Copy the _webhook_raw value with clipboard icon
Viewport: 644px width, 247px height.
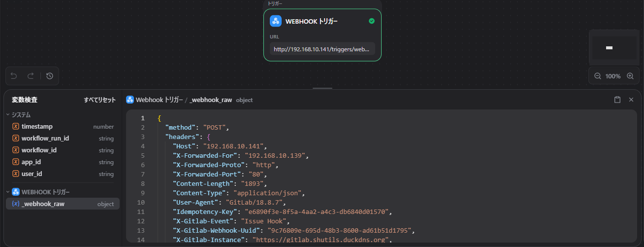617,100
